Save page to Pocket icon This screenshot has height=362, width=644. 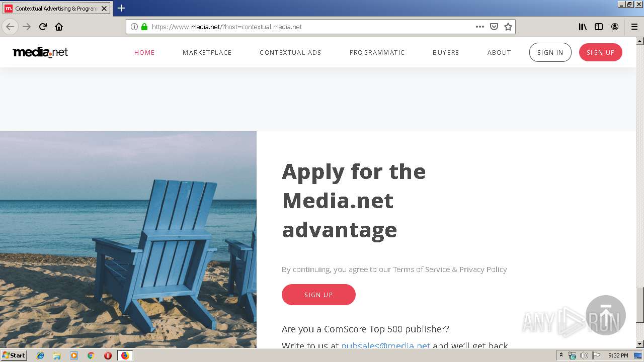pyautogui.click(x=494, y=27)
